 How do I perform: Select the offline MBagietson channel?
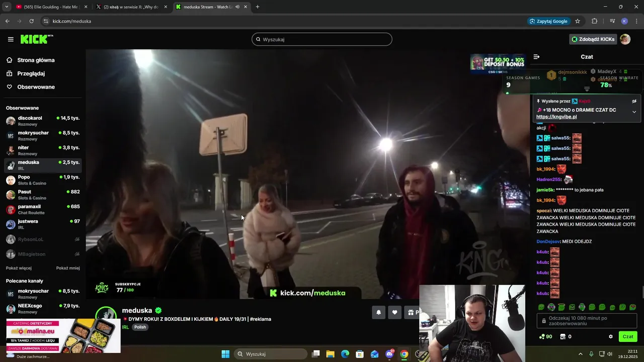[43, 254]
